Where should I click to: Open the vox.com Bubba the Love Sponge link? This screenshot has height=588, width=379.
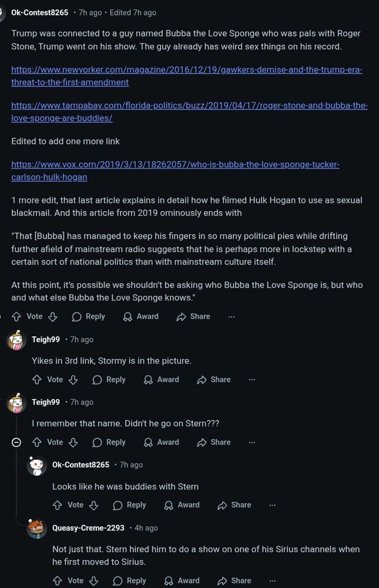pos(176,171)
